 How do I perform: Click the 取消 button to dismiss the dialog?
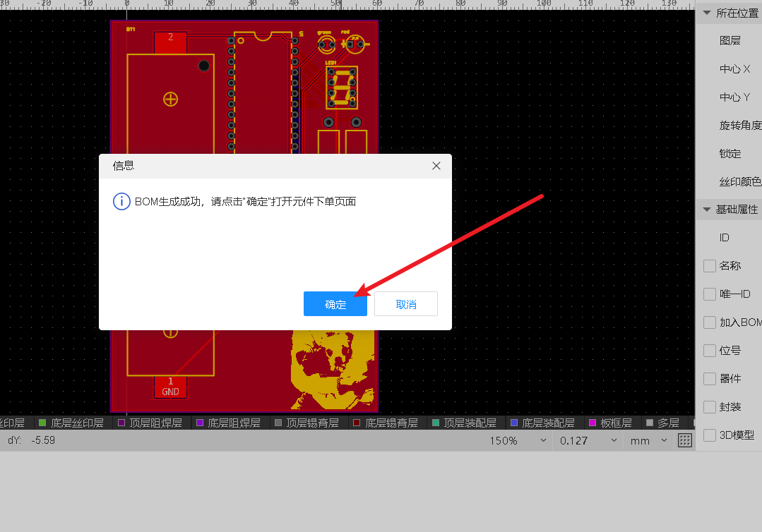click(x=405, y=303)
